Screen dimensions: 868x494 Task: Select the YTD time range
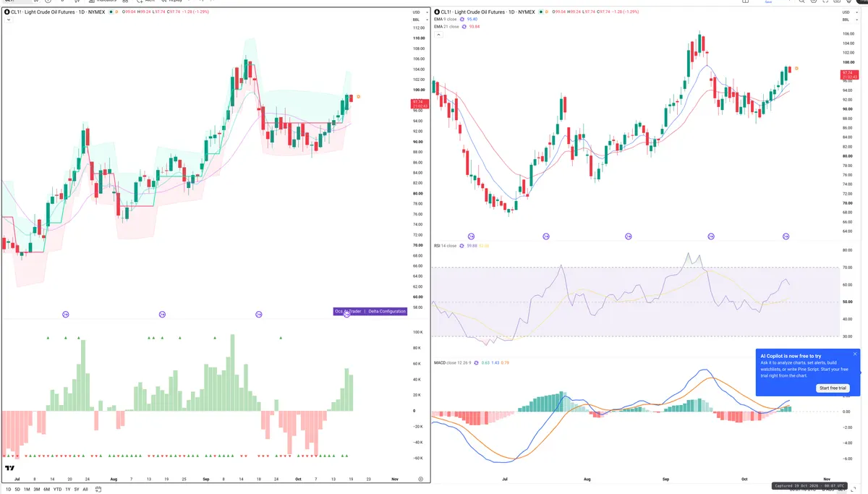click(x=57, y=490)
